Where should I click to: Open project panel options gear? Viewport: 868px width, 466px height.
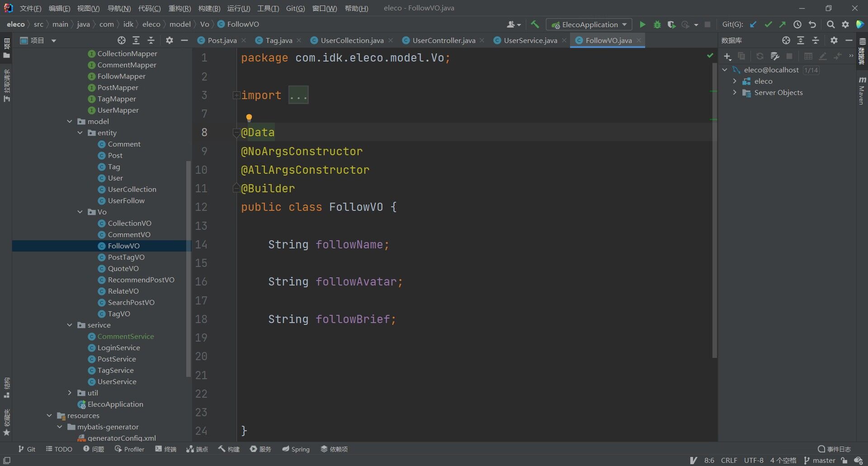coord(170,40)
